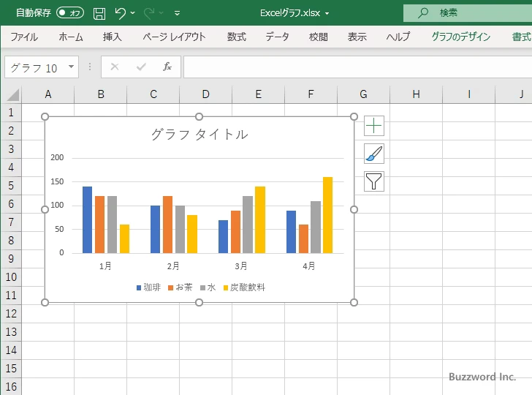532x395 pixels.
Task: Select row 1 header
Action: point(11,113)
